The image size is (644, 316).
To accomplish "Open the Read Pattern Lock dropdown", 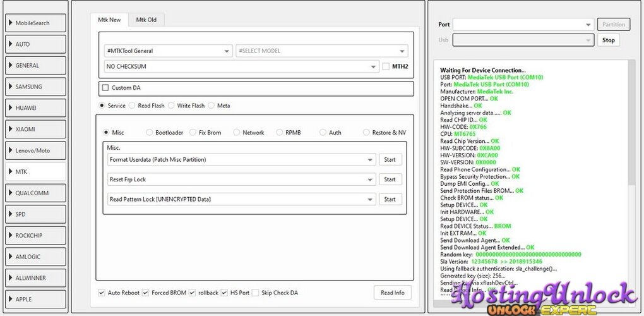I will (241, 199).
